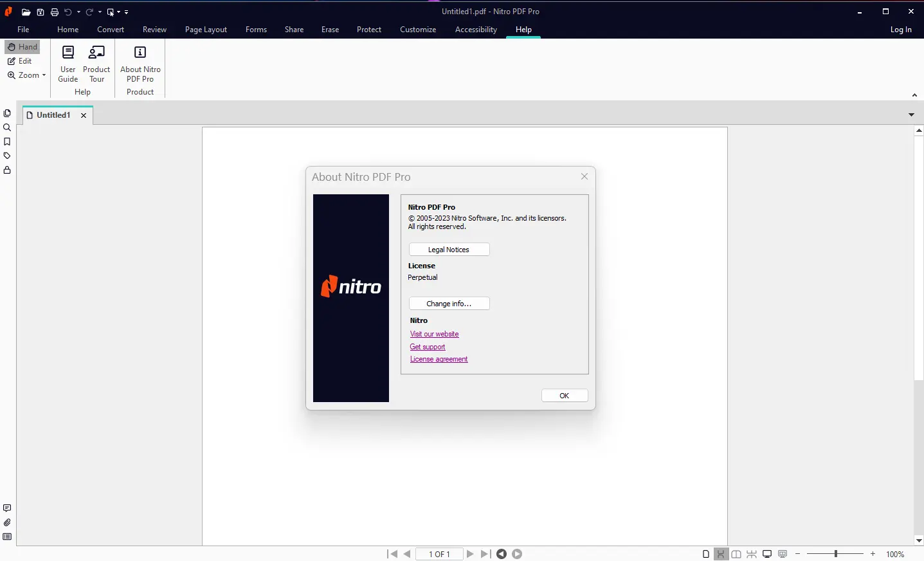Switch to the Forms ribbon tab
924x561 pixels.
click(256, 30)
